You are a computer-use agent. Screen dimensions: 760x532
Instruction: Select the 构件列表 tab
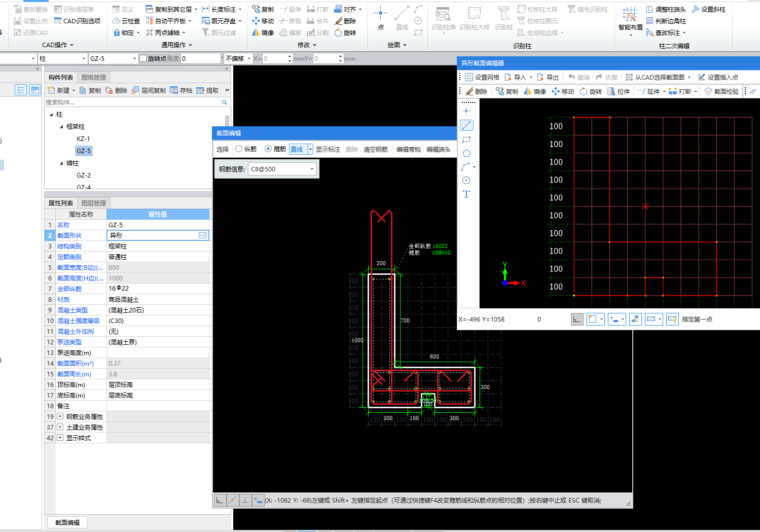[61, 77]
